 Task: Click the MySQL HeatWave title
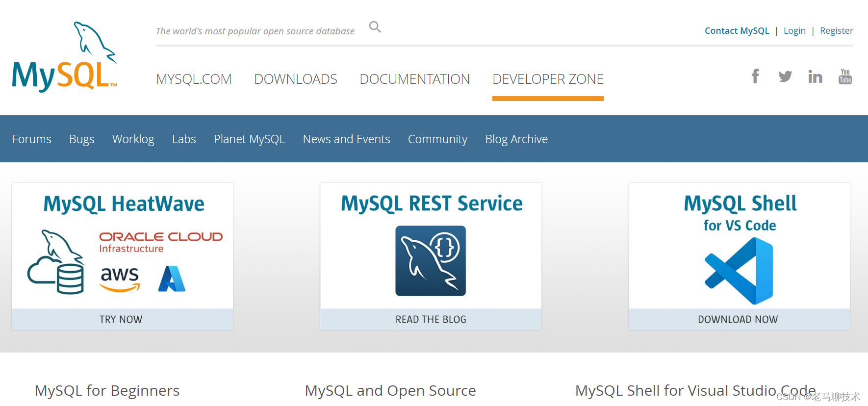click(x=124, y=204)
